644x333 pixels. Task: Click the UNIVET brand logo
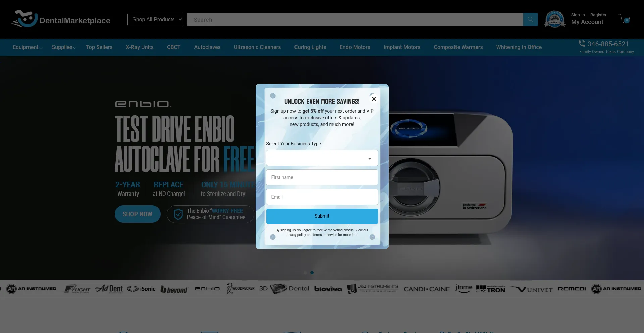pos(531,289)
